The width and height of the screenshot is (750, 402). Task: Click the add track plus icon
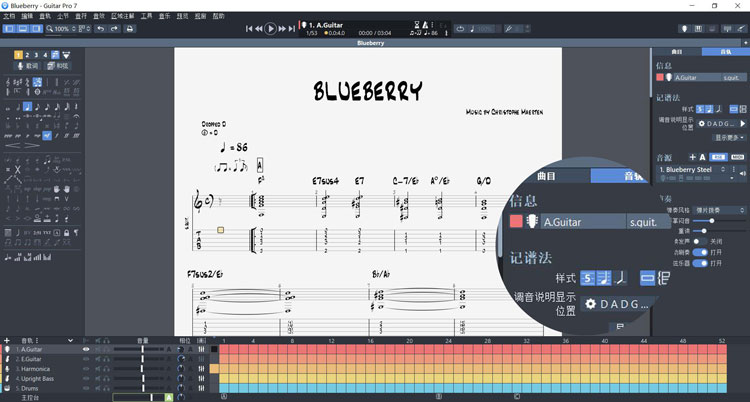click(7, 341)
